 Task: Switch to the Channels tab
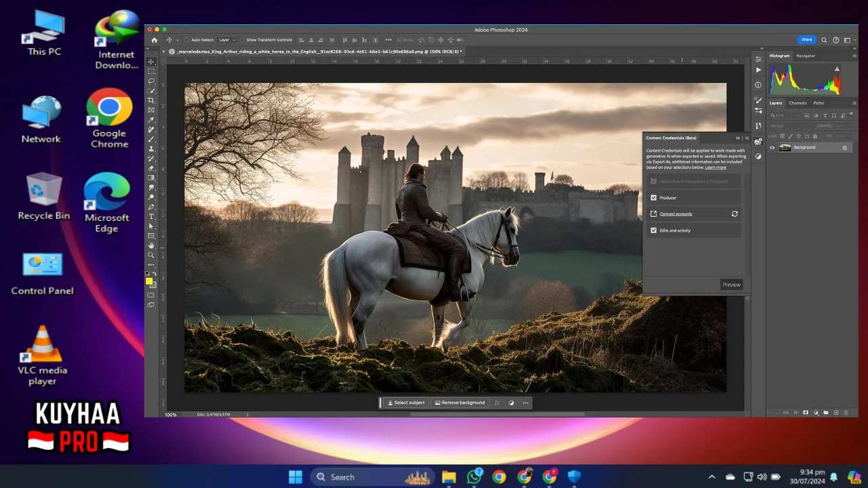coord(797,103)
